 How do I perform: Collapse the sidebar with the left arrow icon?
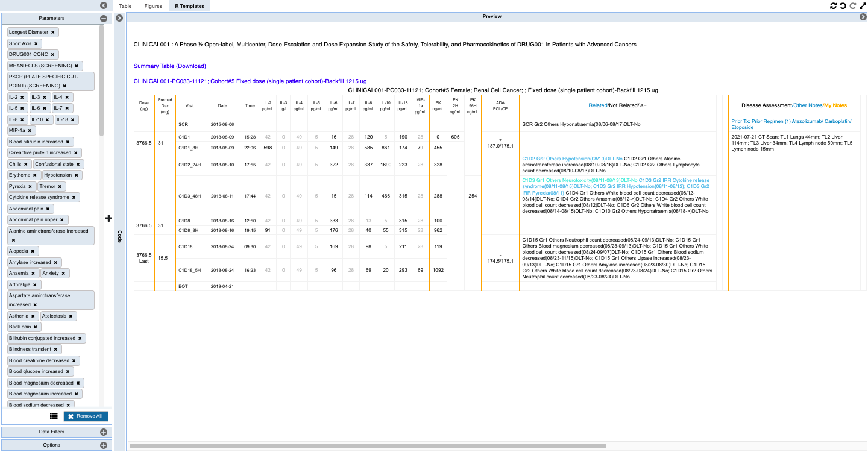tap(104, 5)
